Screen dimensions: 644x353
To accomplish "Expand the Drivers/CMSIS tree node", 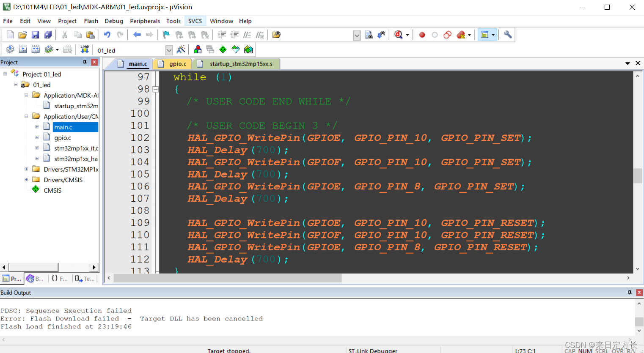I will 26,180.
